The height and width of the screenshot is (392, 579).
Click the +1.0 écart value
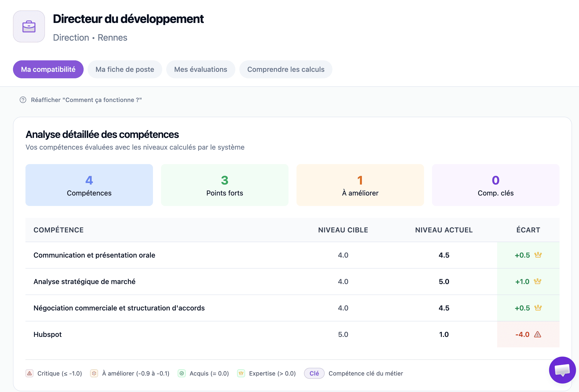pos(522,282)
